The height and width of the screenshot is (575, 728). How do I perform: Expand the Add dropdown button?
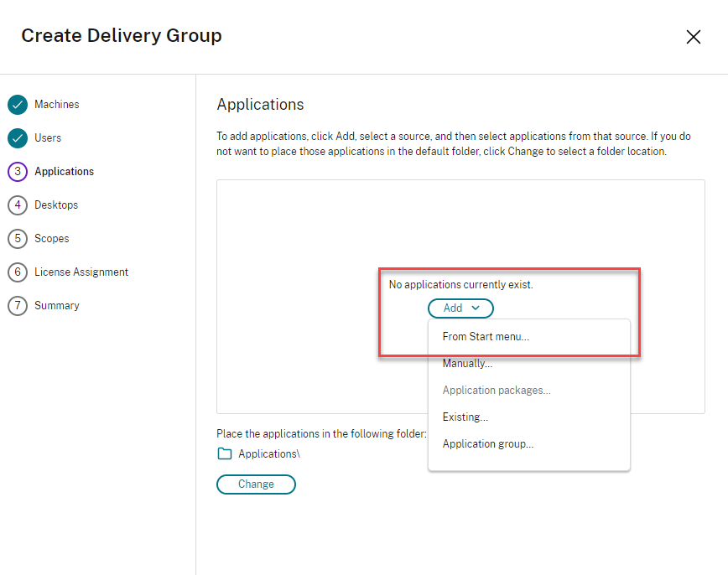460,308
